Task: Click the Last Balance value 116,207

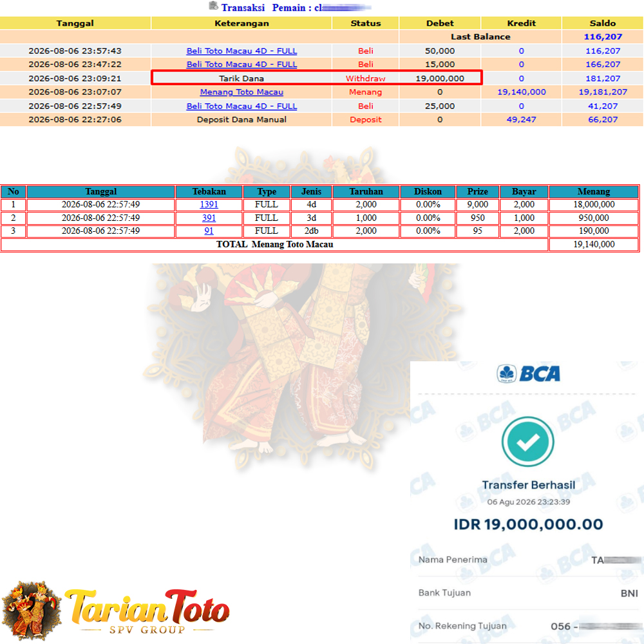Action: 603,37
